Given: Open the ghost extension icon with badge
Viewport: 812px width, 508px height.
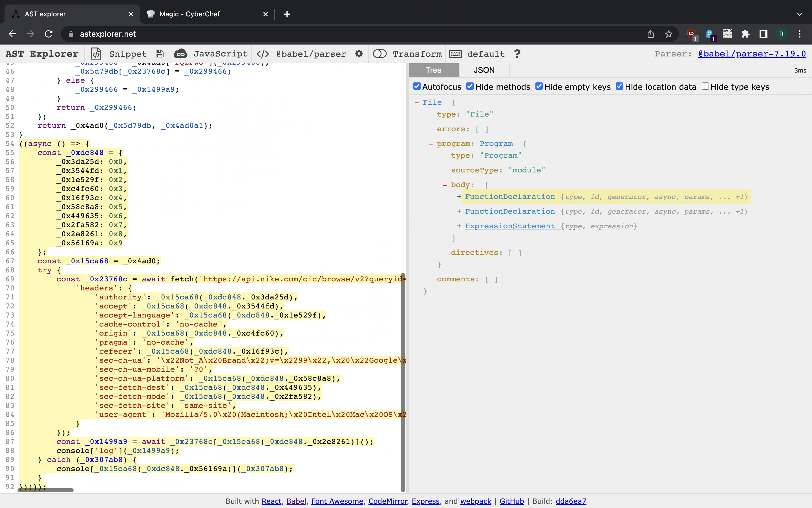Looking at the screenshot, I should coord(710,34).
